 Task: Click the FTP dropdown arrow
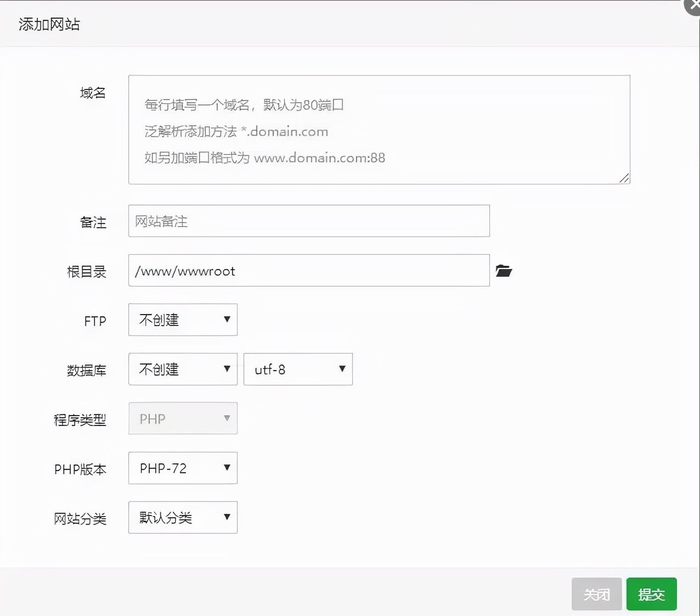[x=227, y=320]
